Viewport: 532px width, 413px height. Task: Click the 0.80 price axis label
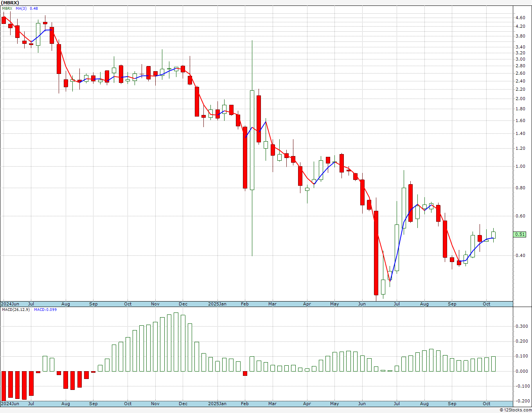(x=520, y=188)
